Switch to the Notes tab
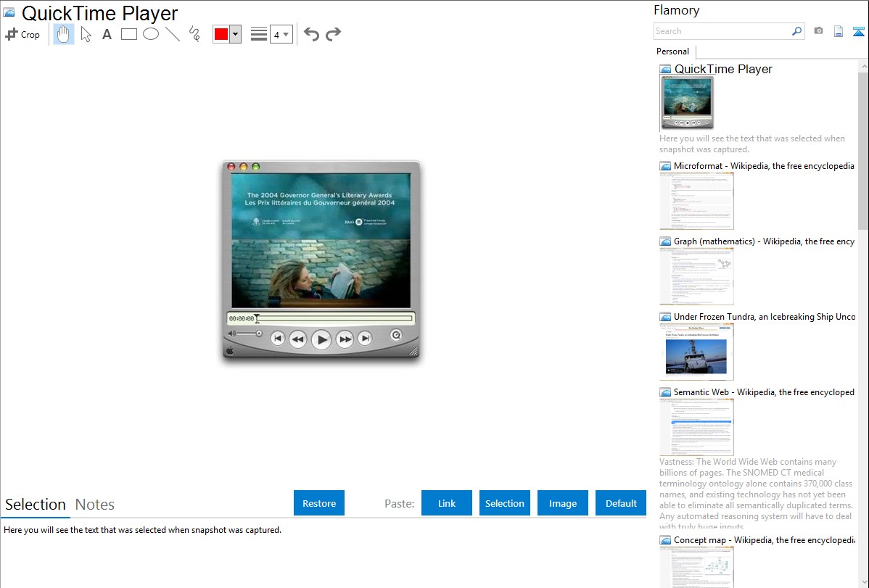 pyautogui.click(x=95, y=505)
